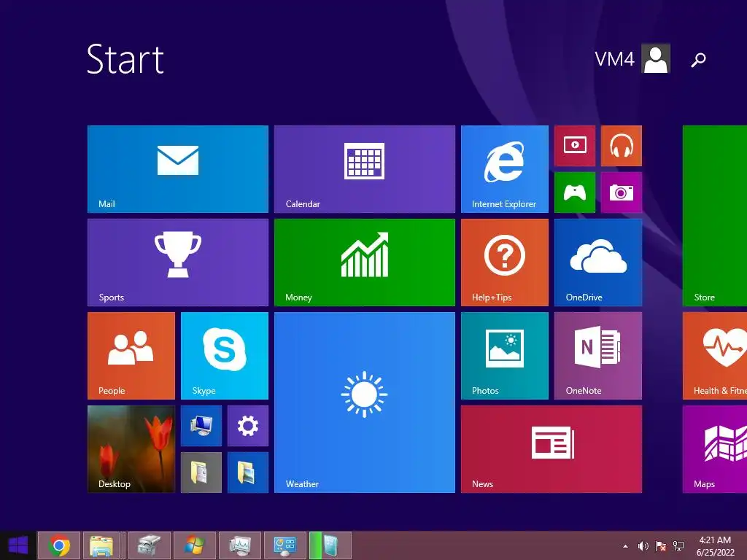Show hidden system tray icons
The image size is (747, 560).
tap(625, 546)
